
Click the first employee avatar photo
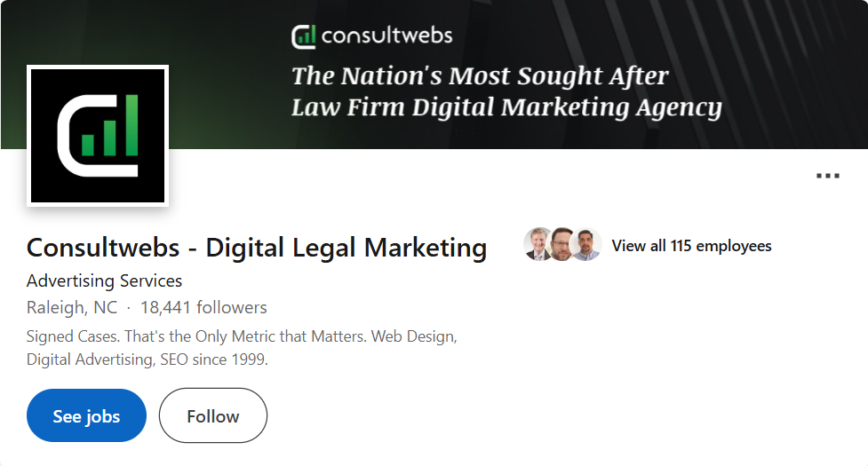[538, 245]
